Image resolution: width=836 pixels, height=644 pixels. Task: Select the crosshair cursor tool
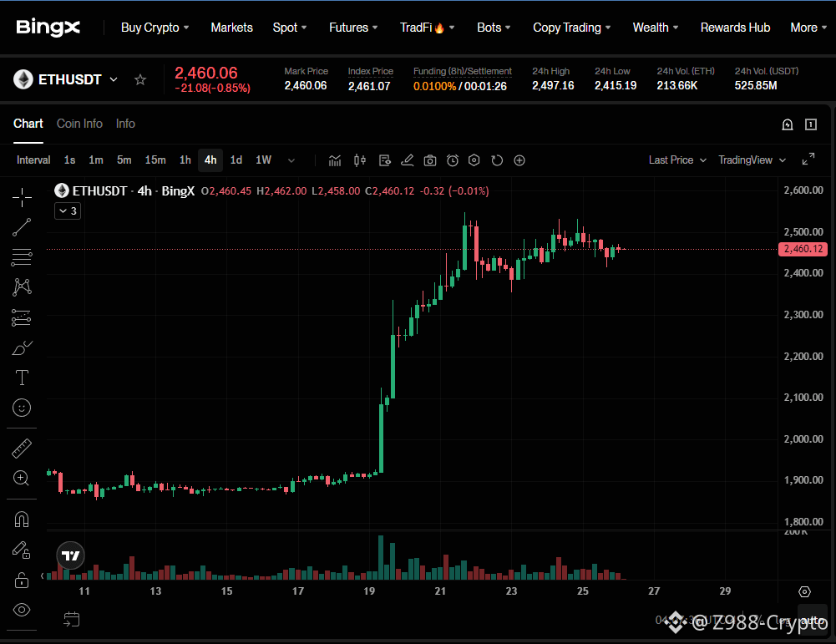22,197
